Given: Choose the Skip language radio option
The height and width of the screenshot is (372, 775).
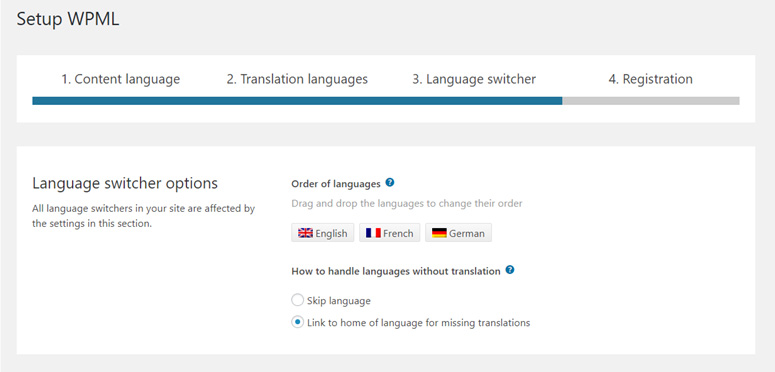Looking at the screenshot, I should coord(298,300).
